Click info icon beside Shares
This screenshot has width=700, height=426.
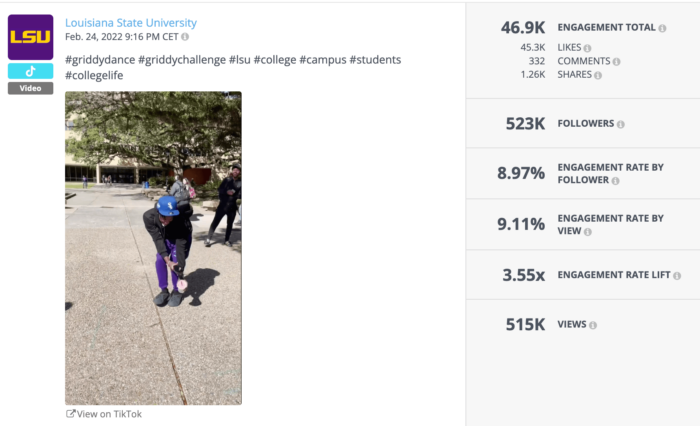pos(598,75)
